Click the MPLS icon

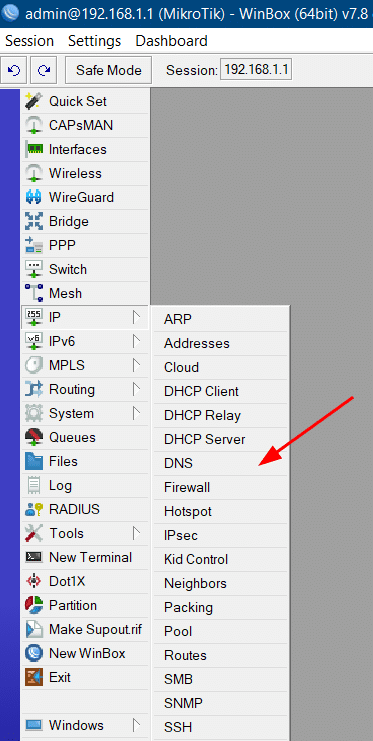34,365
